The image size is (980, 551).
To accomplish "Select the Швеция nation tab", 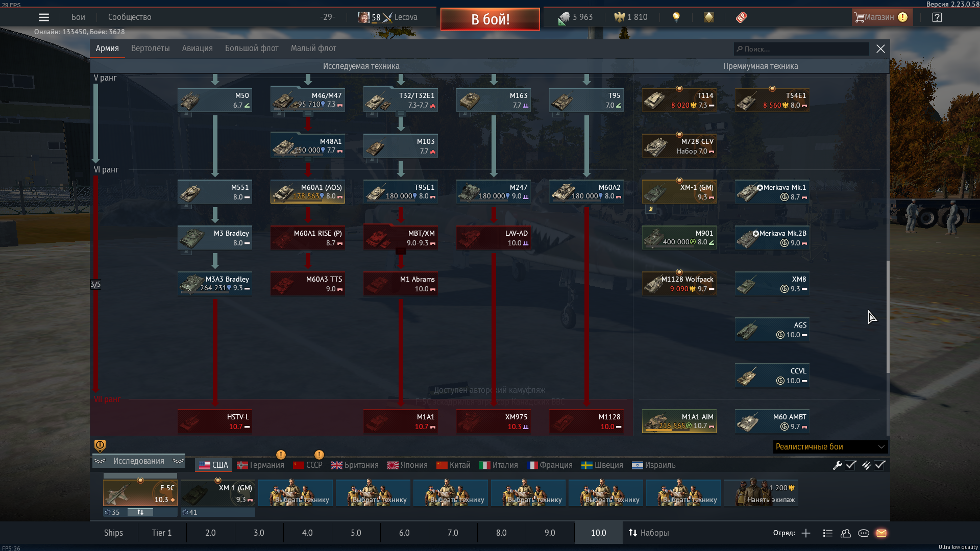I will [x=602, y=465].
